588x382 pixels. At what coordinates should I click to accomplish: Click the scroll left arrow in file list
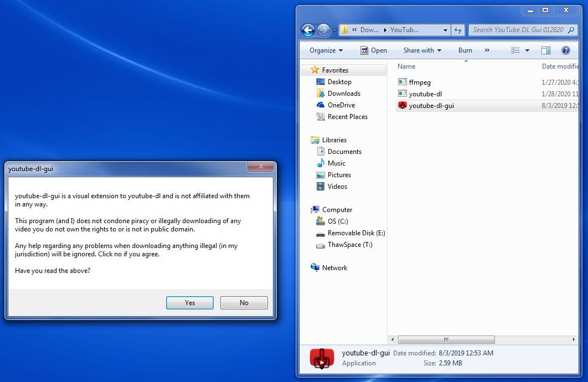[393, 339]
